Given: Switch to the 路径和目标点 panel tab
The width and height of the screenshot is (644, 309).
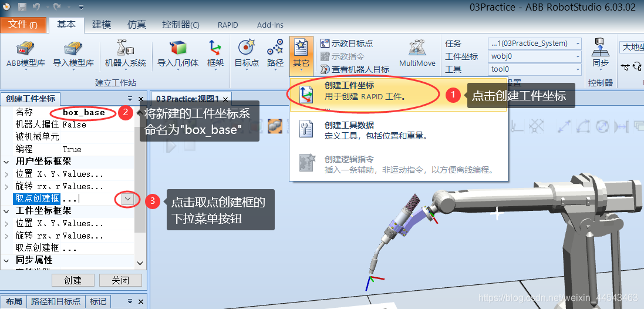Looking at the screenshot, I should (56, 301).
